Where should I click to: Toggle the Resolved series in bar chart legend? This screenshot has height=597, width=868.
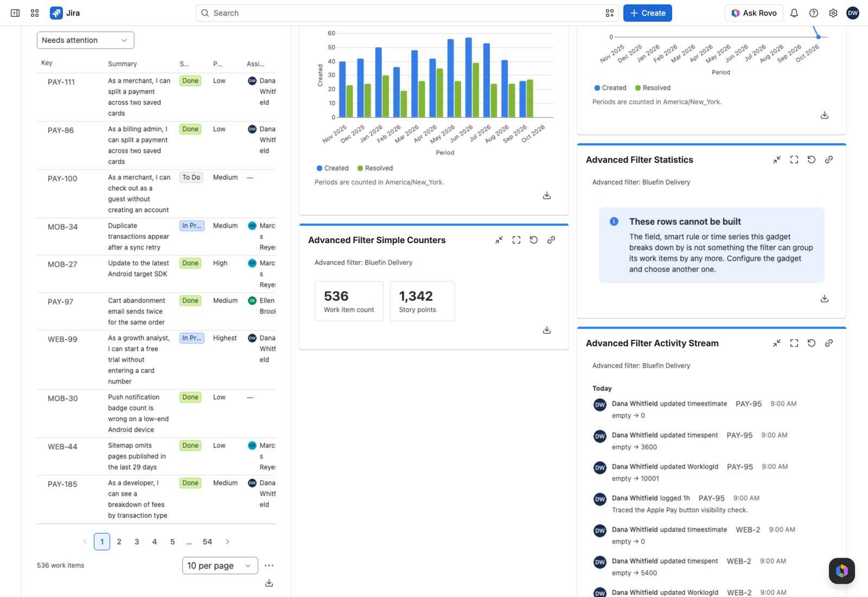(375, 168)
